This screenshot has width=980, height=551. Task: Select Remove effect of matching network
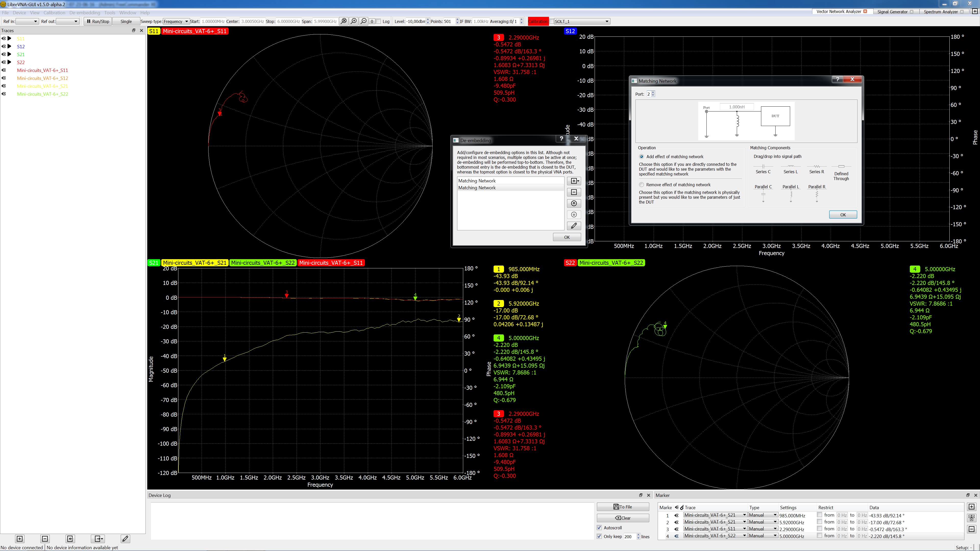click(642, 185)
